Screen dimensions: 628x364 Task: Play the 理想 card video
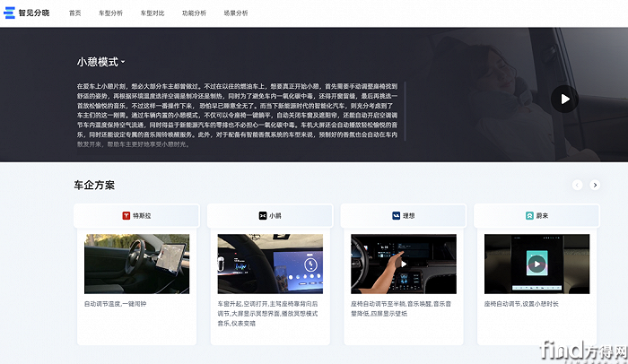click(404, 264)
